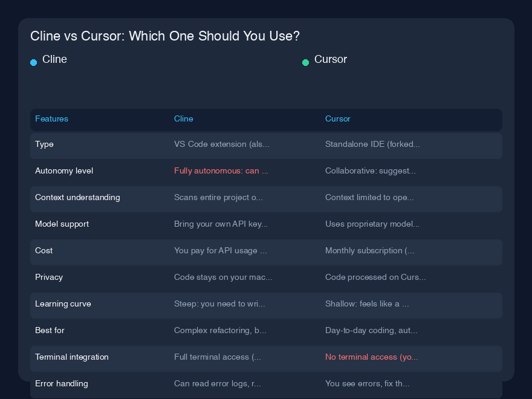The height and width of the screenshot is (399, 532).
Task: Select the Error handling row label
Action: click(x=62, y=383)
